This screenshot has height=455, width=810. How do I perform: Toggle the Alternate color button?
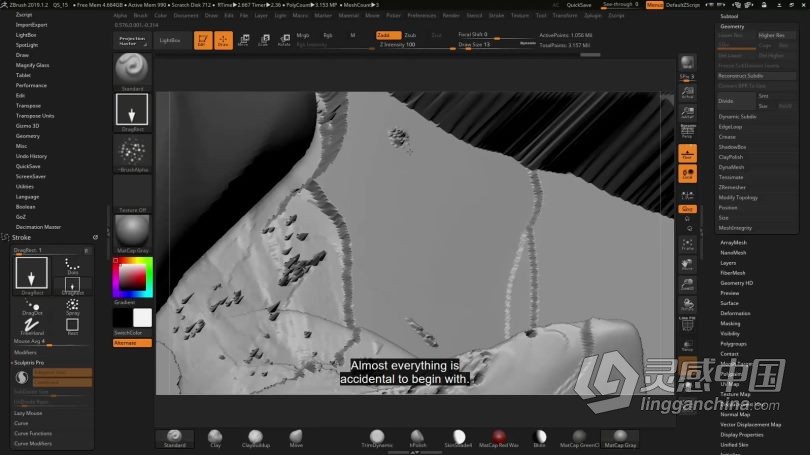click(132, 343)
